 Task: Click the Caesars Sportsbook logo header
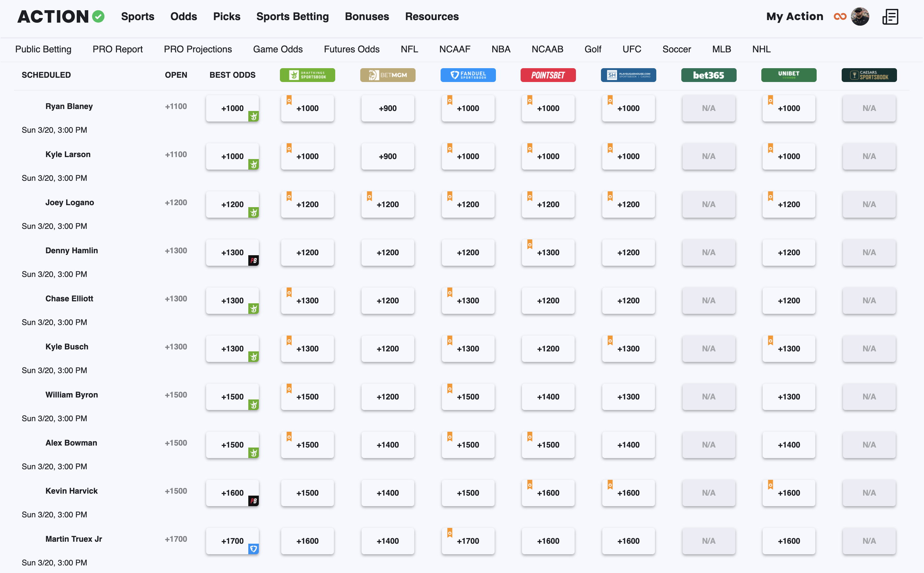tap(869, 75)
